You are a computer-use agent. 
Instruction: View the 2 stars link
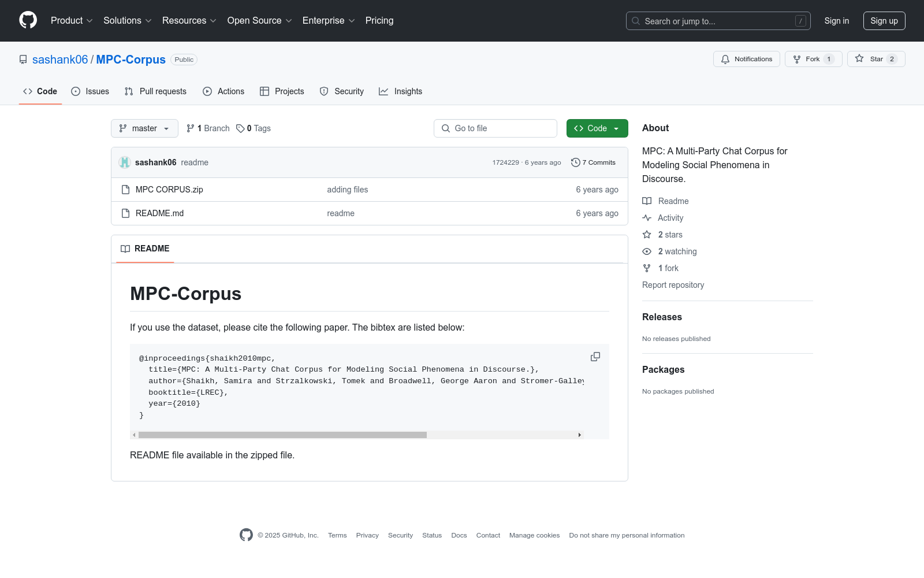pyautogui.click(x=663, y=235)
